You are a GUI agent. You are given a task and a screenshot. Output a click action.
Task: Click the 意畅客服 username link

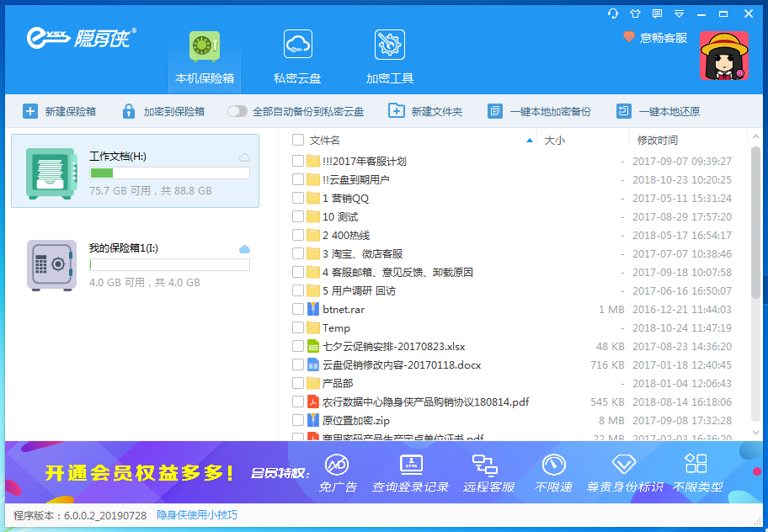pyautogui.click(x=664, y=38)
